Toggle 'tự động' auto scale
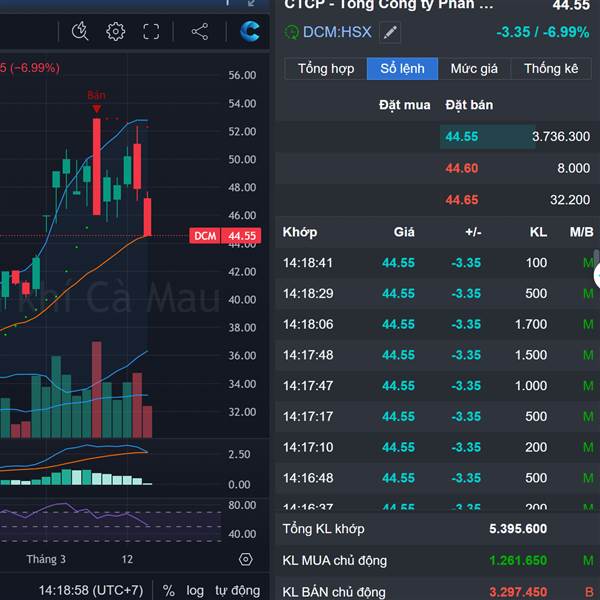600x600 pixels. pos(237,590)
